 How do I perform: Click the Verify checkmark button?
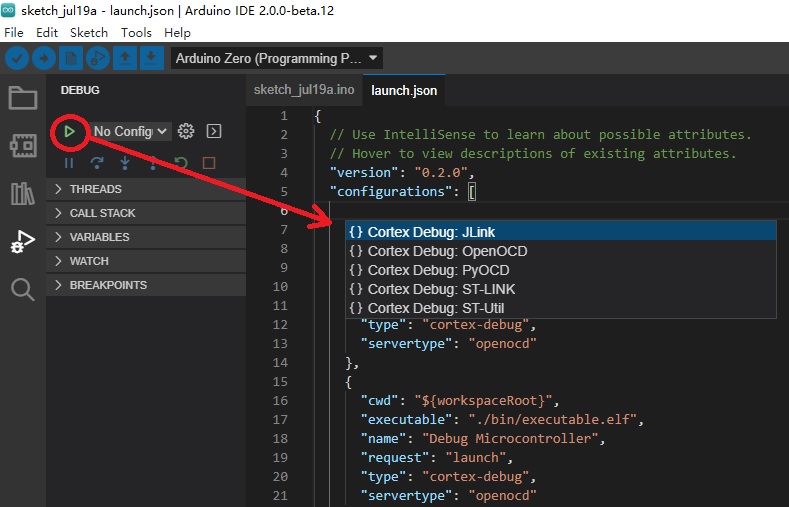click(17, 59)
